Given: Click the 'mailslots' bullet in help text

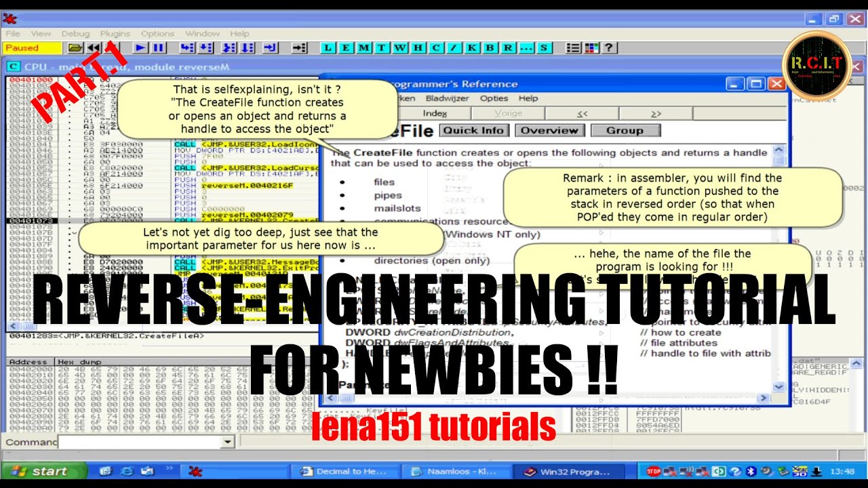Looking at the screenshot, I should pyautogui.click(x=397, y=208).
